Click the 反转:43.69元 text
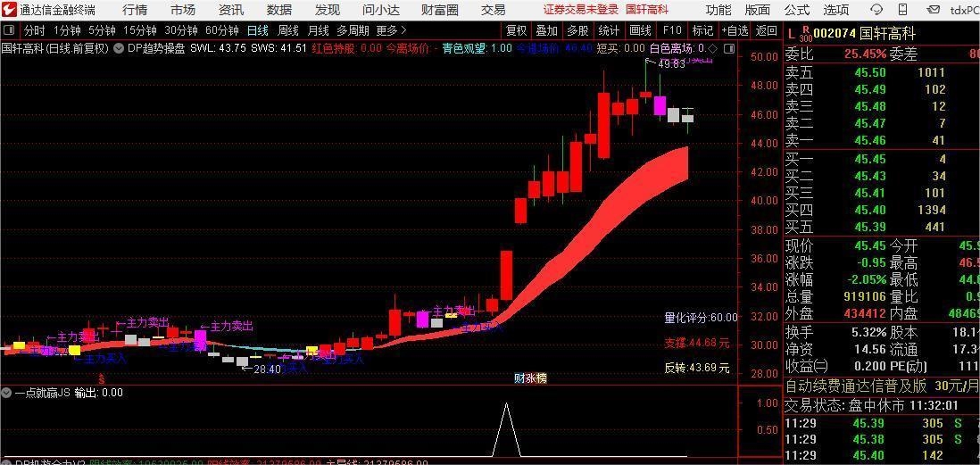The width and height of the screenshot is (980, 465). tap(697, 368)
